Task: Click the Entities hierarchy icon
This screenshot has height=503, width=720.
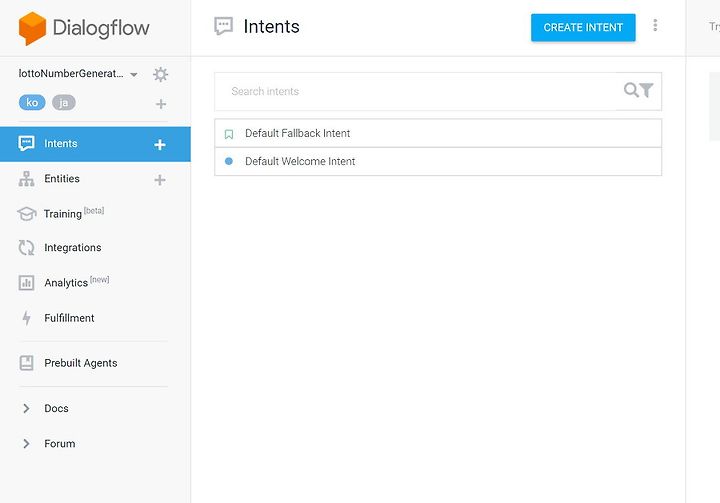Action: (x=26, y=179)
